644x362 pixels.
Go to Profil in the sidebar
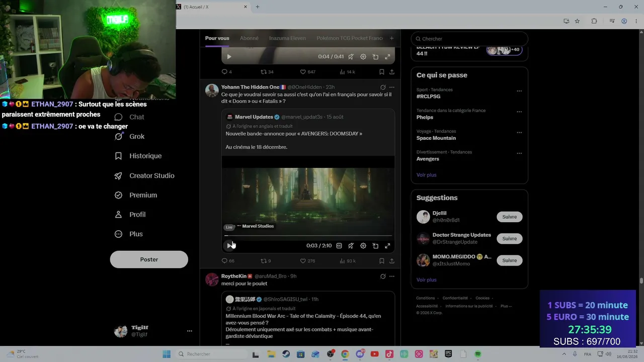[130, 215]
